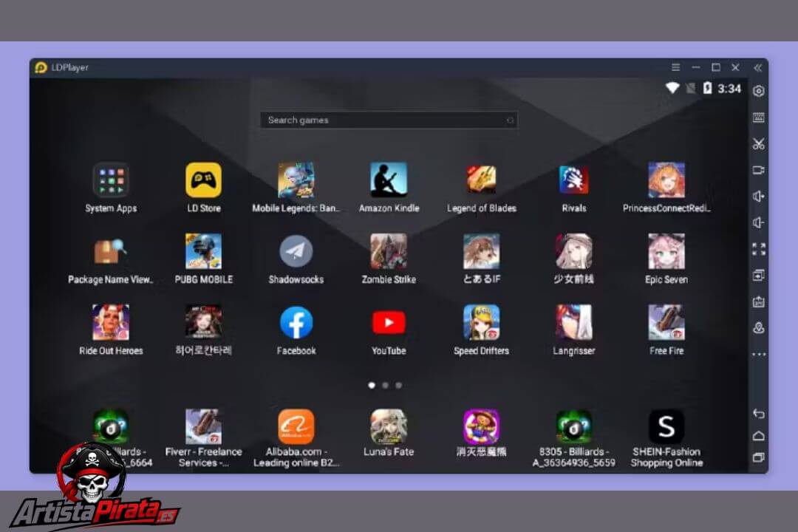Click the battery status icon
Viewport: 798px width, 532px height.
(707, 88)
